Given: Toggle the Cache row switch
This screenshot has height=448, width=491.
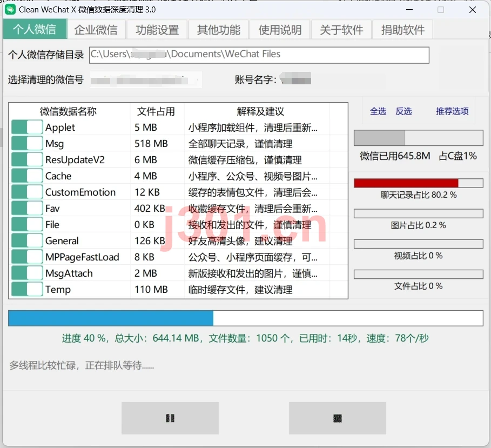Looking at the screenshot, I should [27, 176].
